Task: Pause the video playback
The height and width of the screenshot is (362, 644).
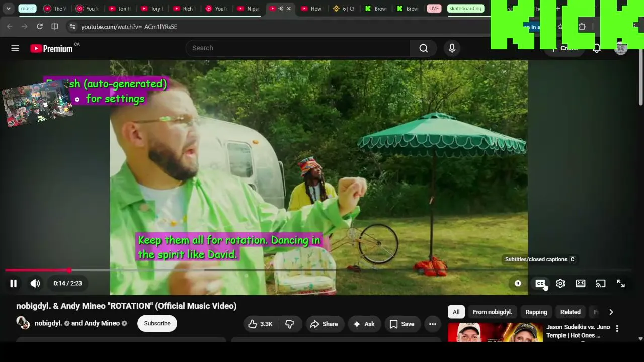Action: click(x=14, y=284)
